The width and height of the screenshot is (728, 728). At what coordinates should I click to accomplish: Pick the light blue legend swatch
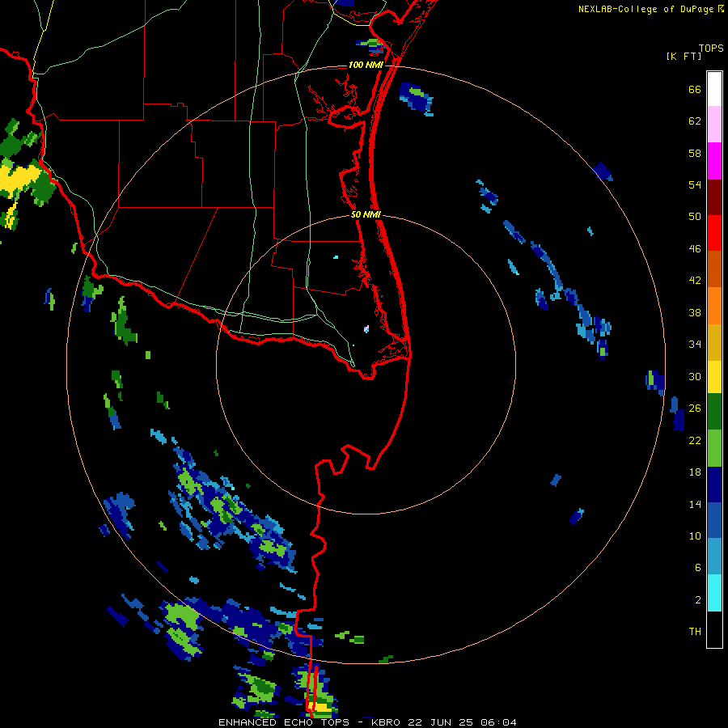click(x=714, y=557)
